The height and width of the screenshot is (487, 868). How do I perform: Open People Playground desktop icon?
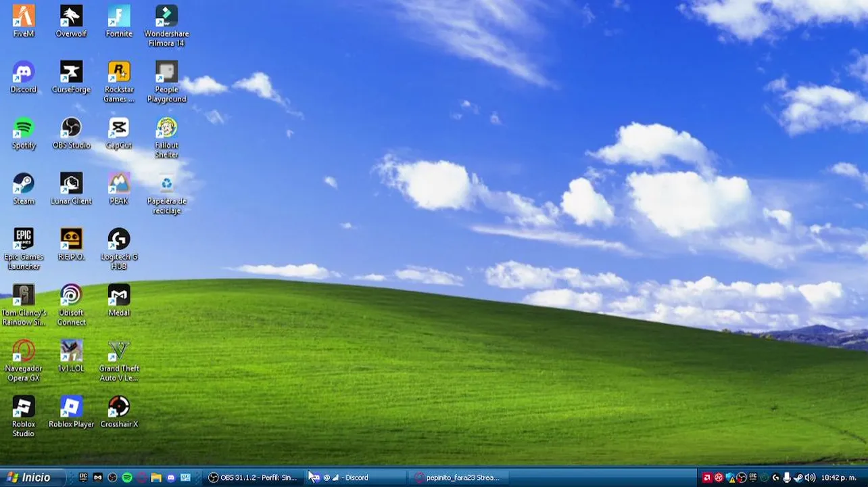(166, 82)
